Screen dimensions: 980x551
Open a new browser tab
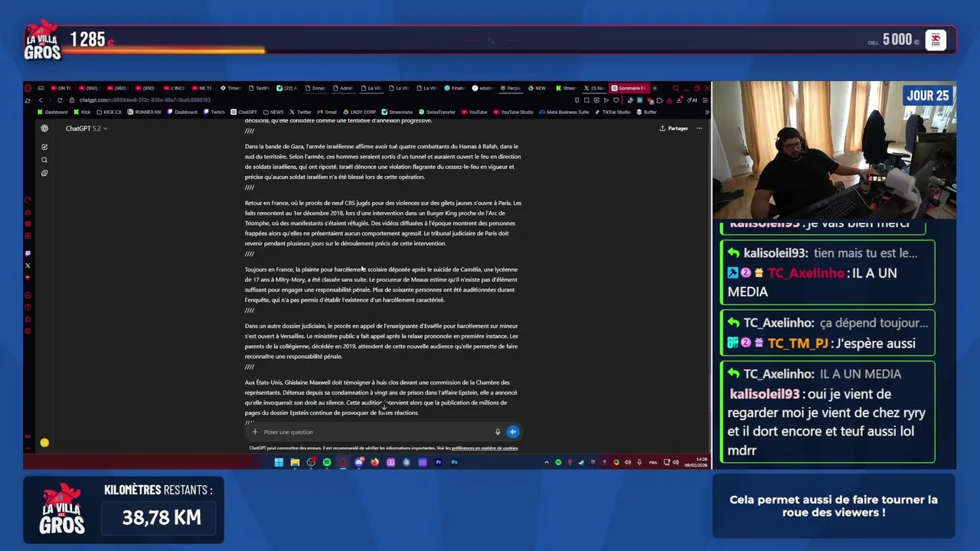pos(655,88)
